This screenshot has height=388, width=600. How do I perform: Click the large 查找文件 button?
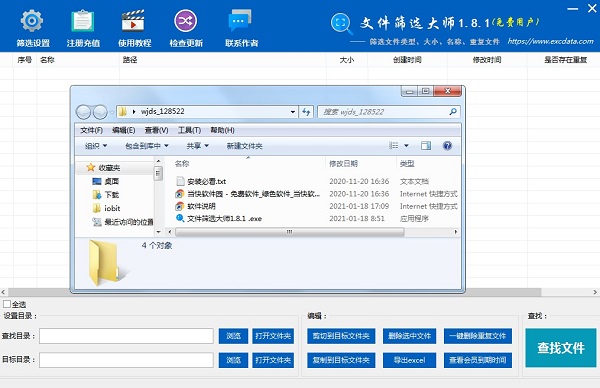[x=561, y=348]
